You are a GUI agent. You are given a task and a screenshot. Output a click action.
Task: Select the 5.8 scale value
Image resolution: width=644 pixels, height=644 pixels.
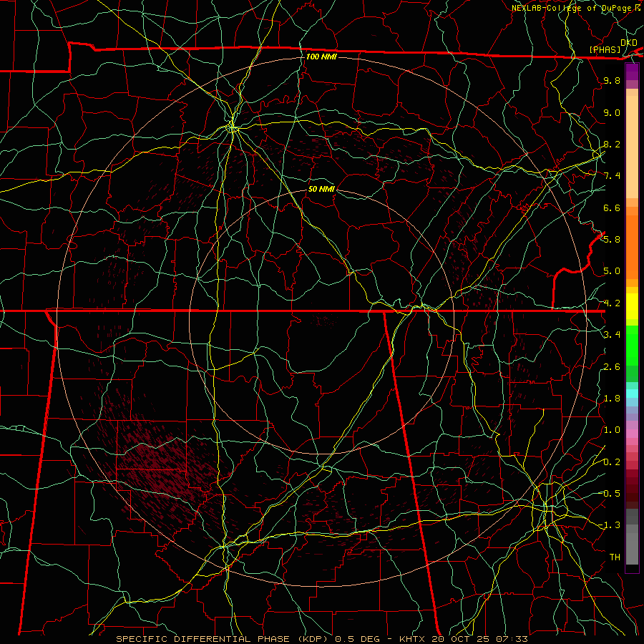[x=612, y=240]
